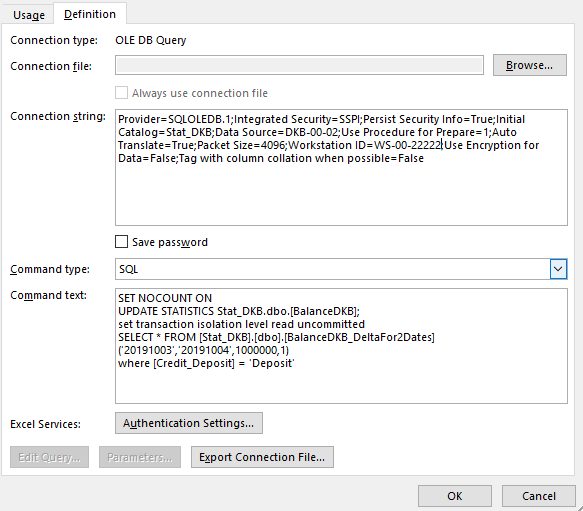
Task: Click into the Connection file field
Action: coord(299,65)
